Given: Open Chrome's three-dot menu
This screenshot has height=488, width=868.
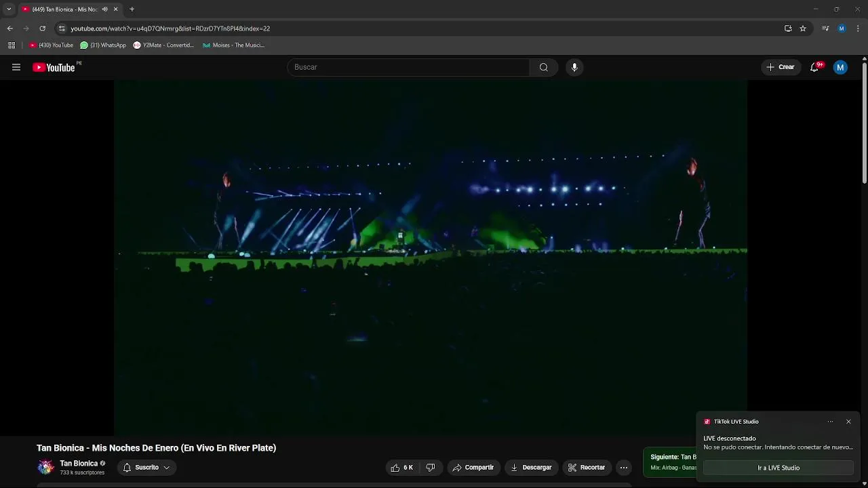Looking at the screenshot, I should tap(858, 28).
